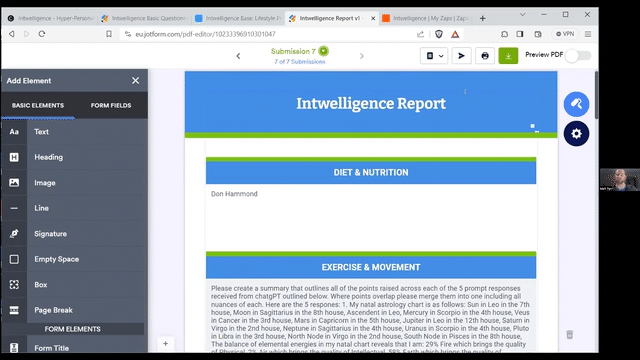Add the Form Title element
Screen dimensions: 640x360
[74, 348]
